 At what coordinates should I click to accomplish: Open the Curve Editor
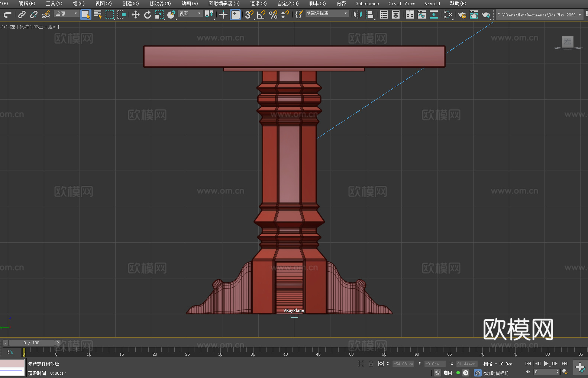(422, 14)
